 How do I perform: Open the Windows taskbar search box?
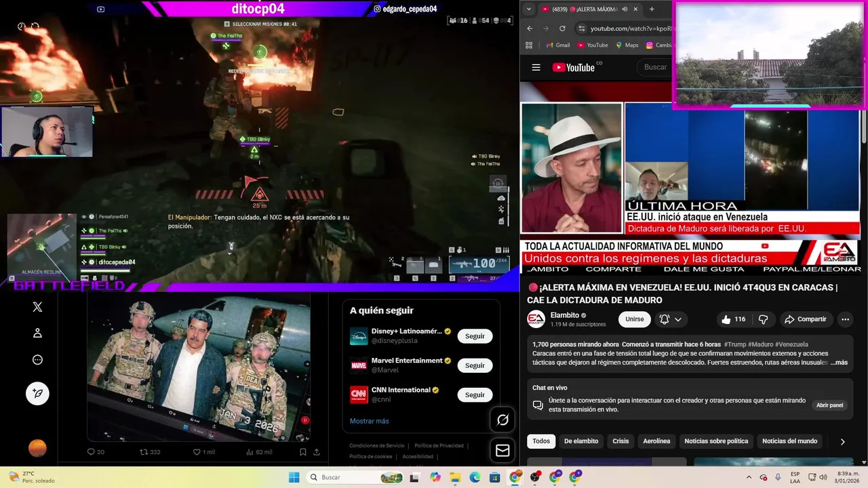(x=355, y=477)
